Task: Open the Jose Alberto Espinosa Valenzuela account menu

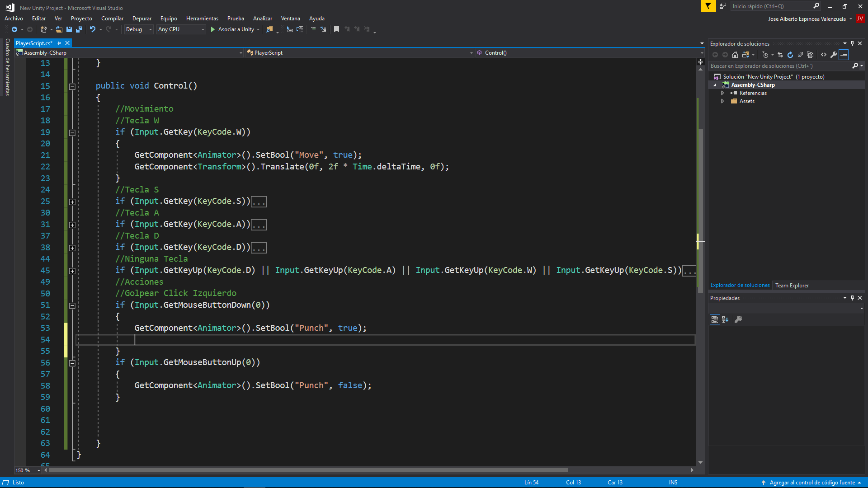Action: coord(810,19)
